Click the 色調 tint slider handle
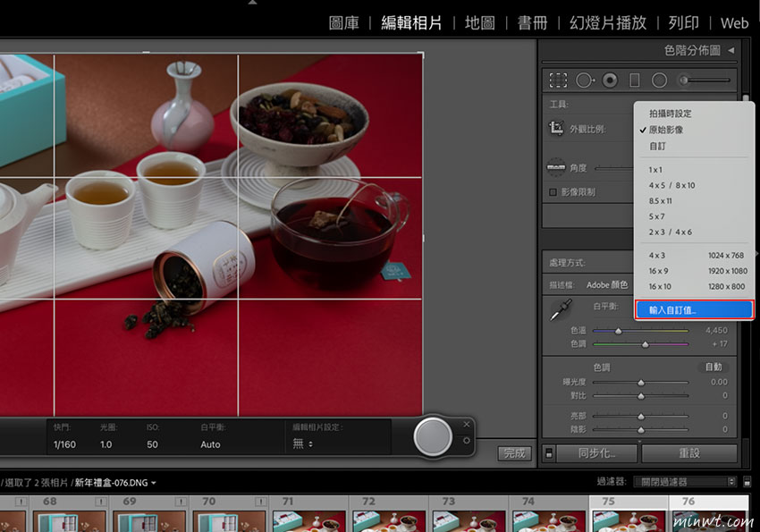Screen dimensions: 760x532 [x=646, y=344]
